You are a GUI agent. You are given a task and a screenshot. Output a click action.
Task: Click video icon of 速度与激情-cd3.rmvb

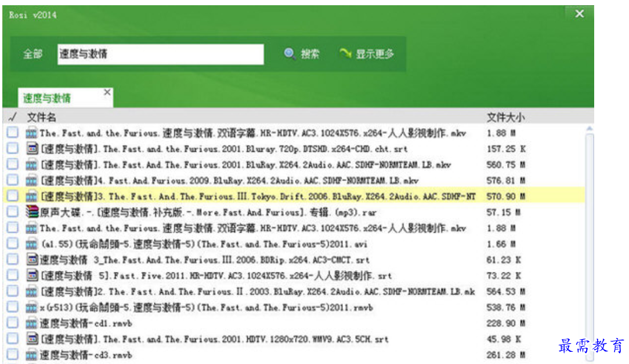click(32, 355)
